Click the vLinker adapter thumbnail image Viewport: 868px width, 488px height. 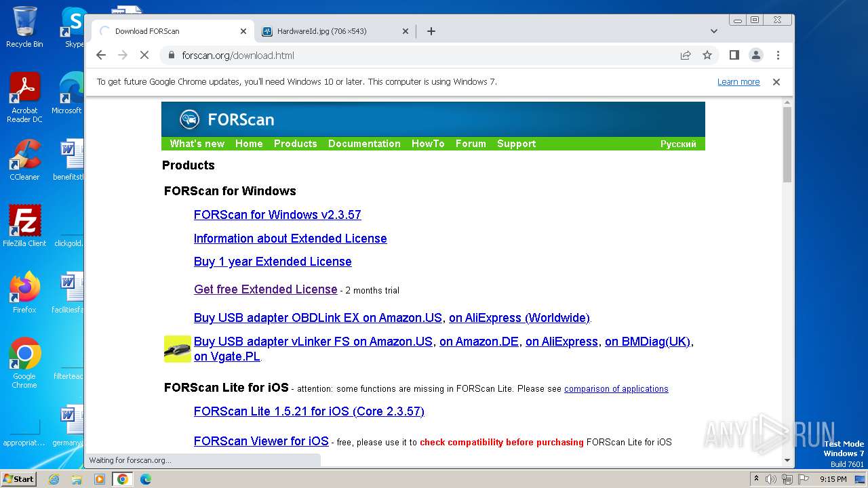click(177, 348)
